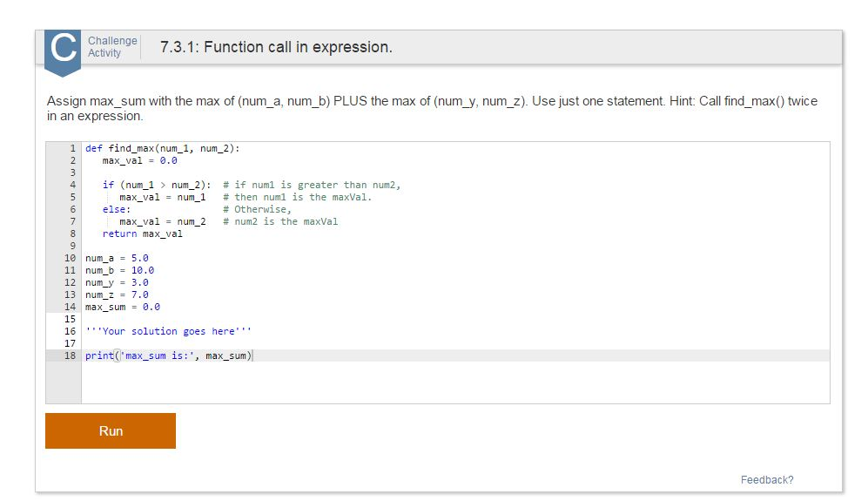This screenshot has height=501, width=868.
Task: Place cursor on line 'def find_max(num_1, num_2):'
Action: coord(162,148)
